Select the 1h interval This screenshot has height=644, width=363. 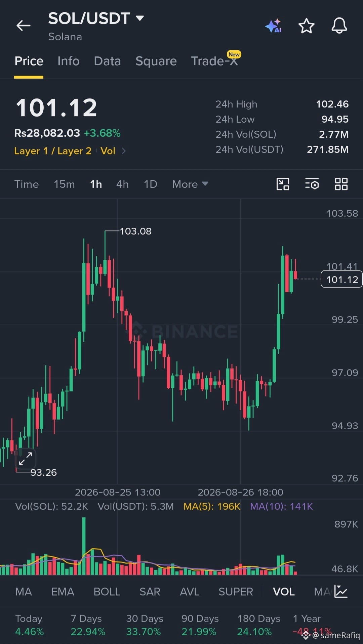[96, 184]
